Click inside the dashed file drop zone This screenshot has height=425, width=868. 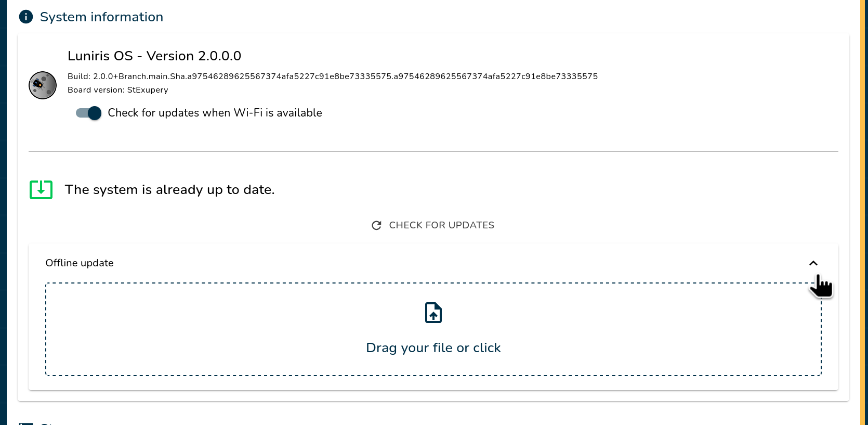coord(433,329)
